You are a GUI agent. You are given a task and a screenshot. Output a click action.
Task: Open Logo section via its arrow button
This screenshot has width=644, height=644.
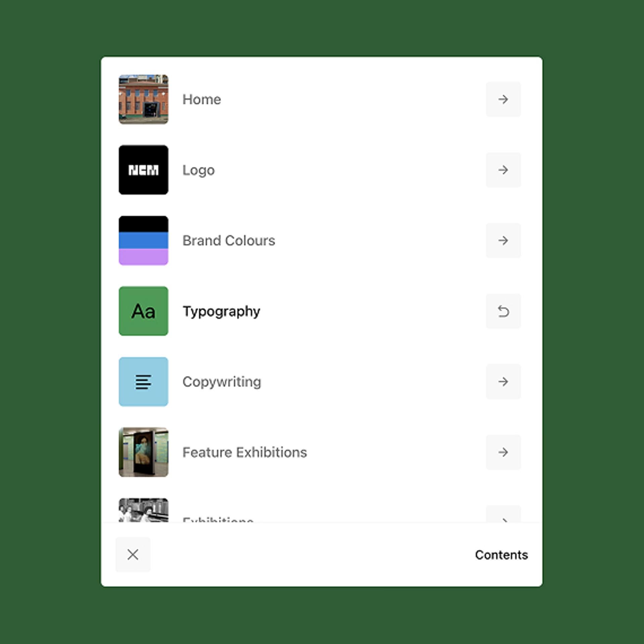point(503,170)
